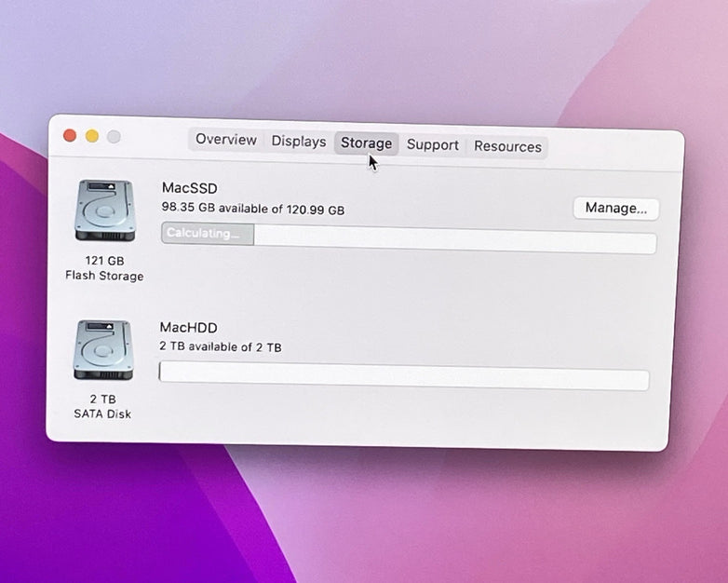Open the Displays tab

(x=299, y=142)
